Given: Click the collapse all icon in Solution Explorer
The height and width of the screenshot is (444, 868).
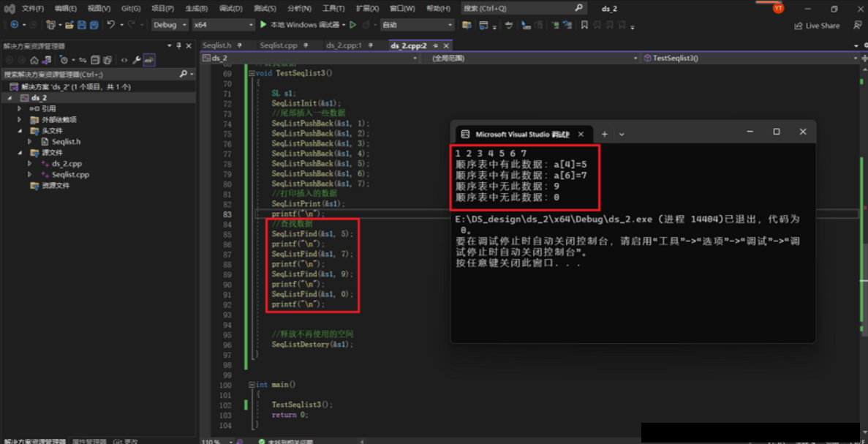Looking at the screenshot, I should (95, 60).
